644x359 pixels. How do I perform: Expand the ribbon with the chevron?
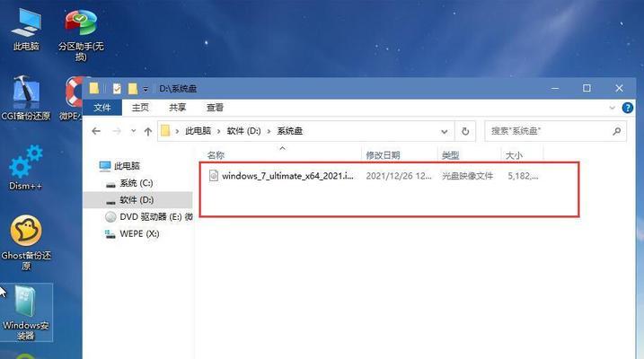click(612, 108)
